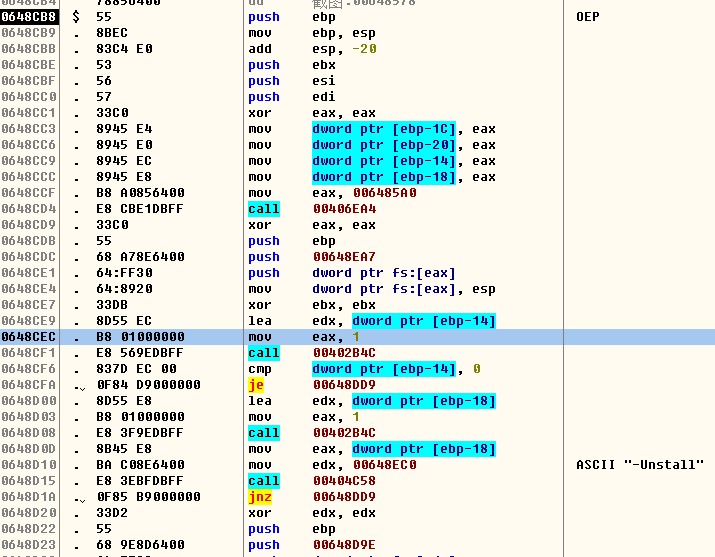Select the 'mov ebp, esp' instruction row

(312, 33)
